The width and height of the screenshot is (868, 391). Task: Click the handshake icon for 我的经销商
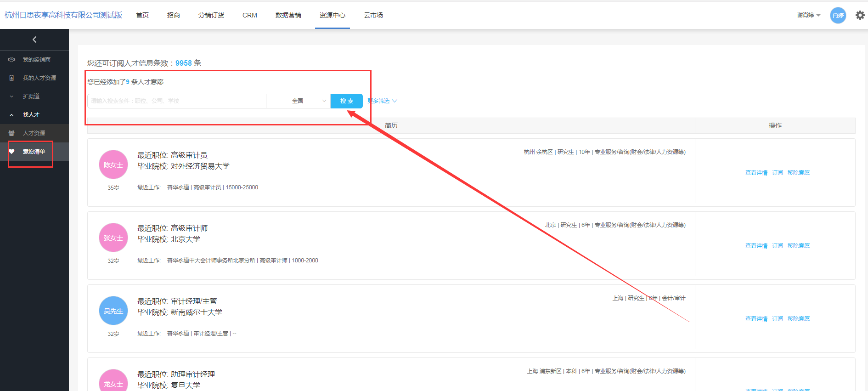coord(12,60)
